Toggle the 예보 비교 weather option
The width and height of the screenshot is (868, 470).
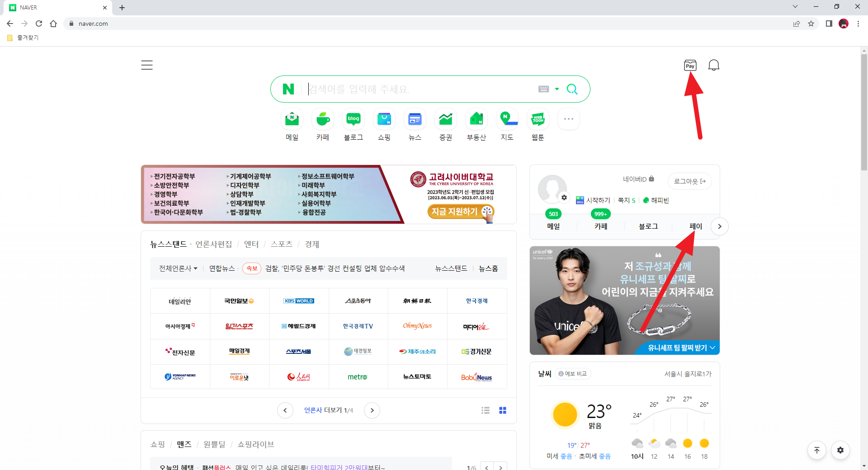pyautogui.click(x=572, y=374)
